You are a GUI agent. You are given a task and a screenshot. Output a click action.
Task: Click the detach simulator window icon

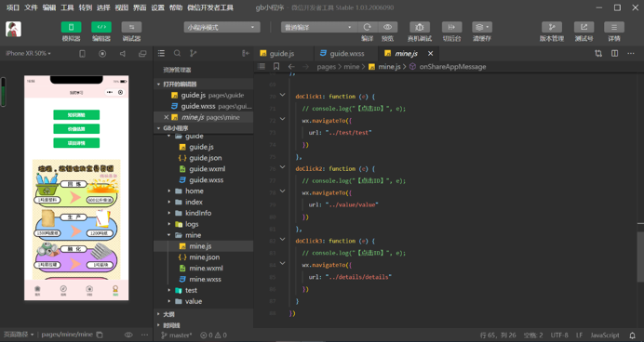[x=142, y=54]
